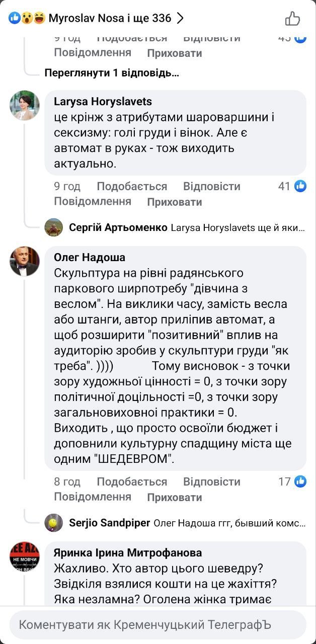Tap Сергій Артьоменко small reply avatar
The image size is (316, 644).
pyautogui.click(x=54, y=227)
